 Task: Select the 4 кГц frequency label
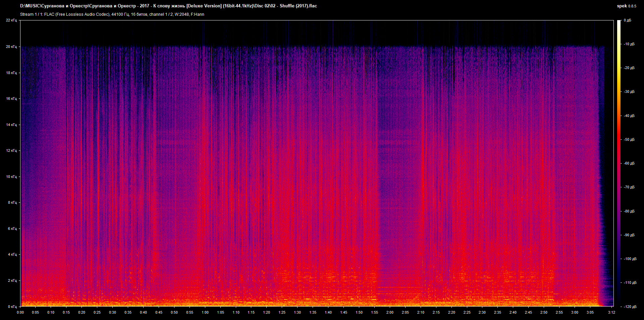click(x=12, y=255)
